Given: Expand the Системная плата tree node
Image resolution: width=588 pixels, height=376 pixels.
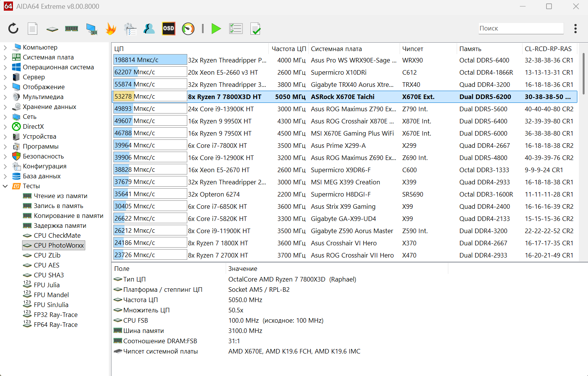Looking at the screenshot, I should click(5, 58).
